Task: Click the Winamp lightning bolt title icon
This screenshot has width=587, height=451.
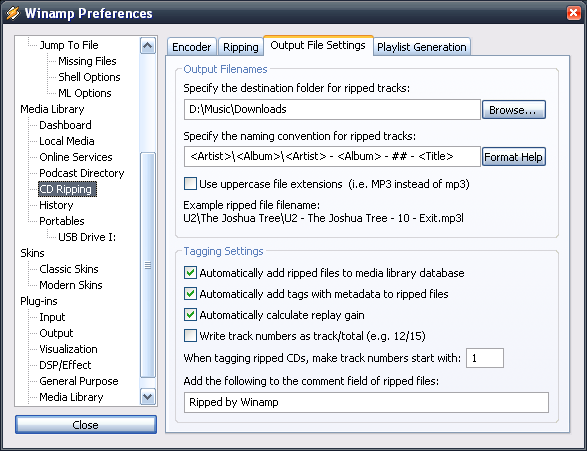Action: click(12, 13)
